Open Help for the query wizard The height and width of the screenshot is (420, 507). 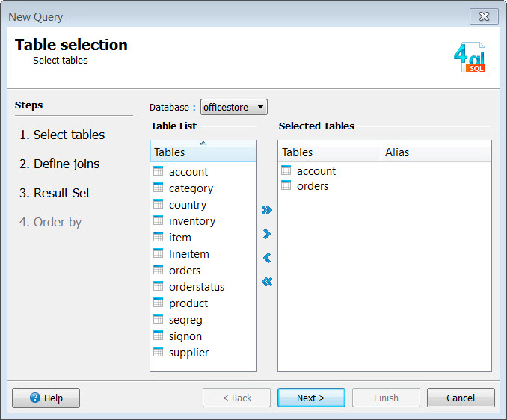(46, 398)
